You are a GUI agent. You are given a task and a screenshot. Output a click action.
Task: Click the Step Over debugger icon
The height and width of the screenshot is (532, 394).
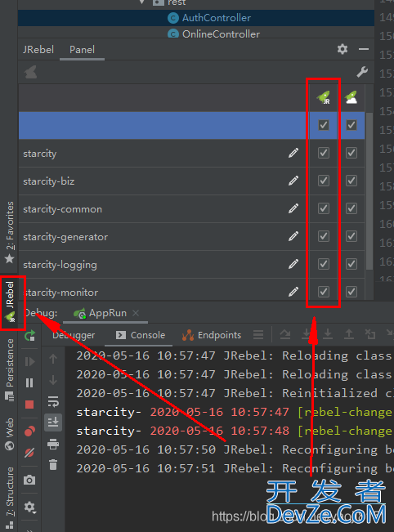click(285, 335)
